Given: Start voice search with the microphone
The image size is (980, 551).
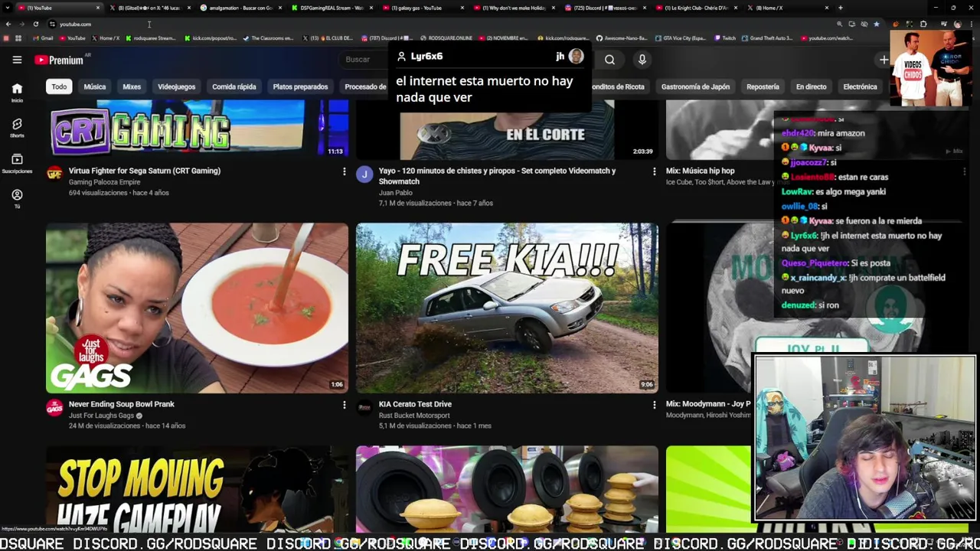Looking at the screenshot, I should [x=642, y=60].
